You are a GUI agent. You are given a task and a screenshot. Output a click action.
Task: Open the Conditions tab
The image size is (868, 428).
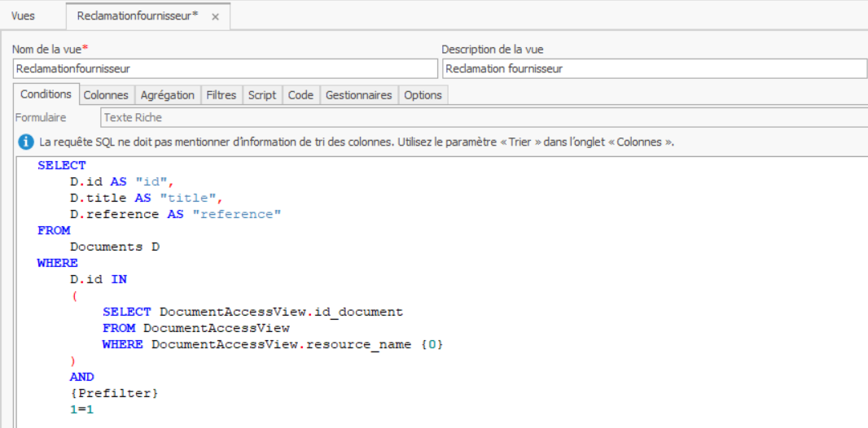(46, 94)
